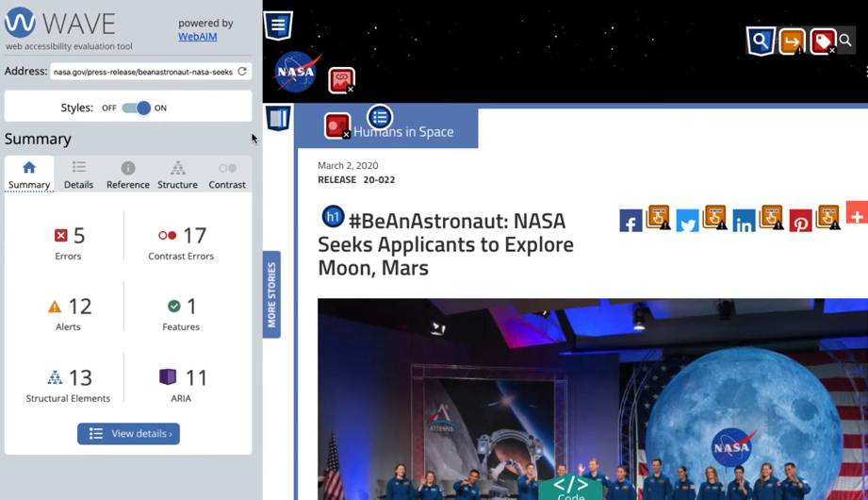
Task: Click the linked image error icon beside NASA logo
Action: tap(341, 80)
